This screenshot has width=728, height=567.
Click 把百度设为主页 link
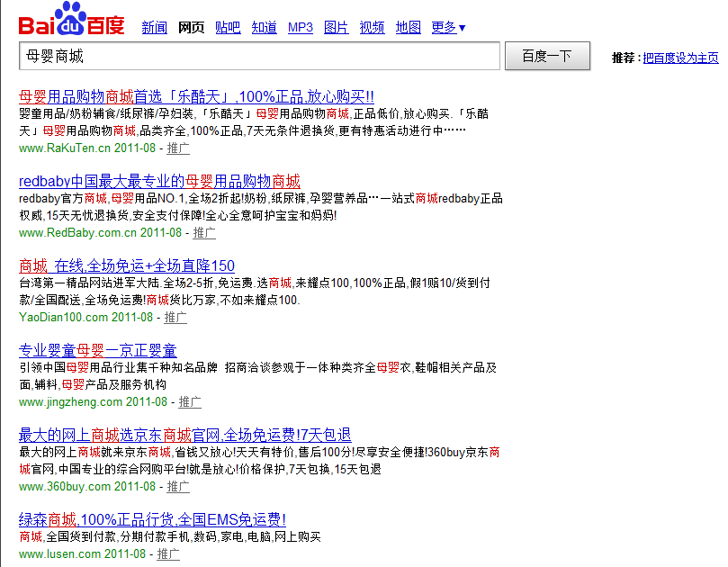click(680, 58)
